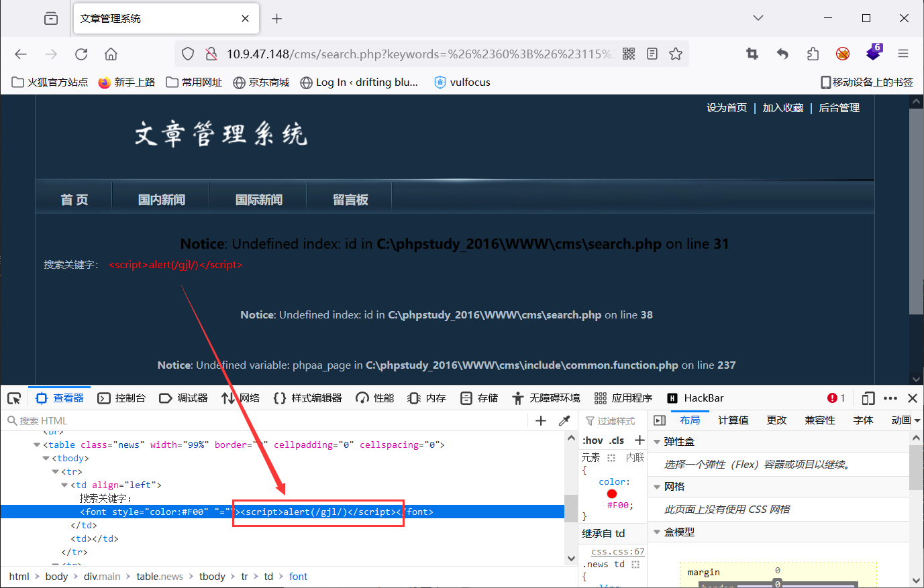Close the 文章管理系统 browser tab
This screenshot has width=924, height=588.
coord(246,19)
